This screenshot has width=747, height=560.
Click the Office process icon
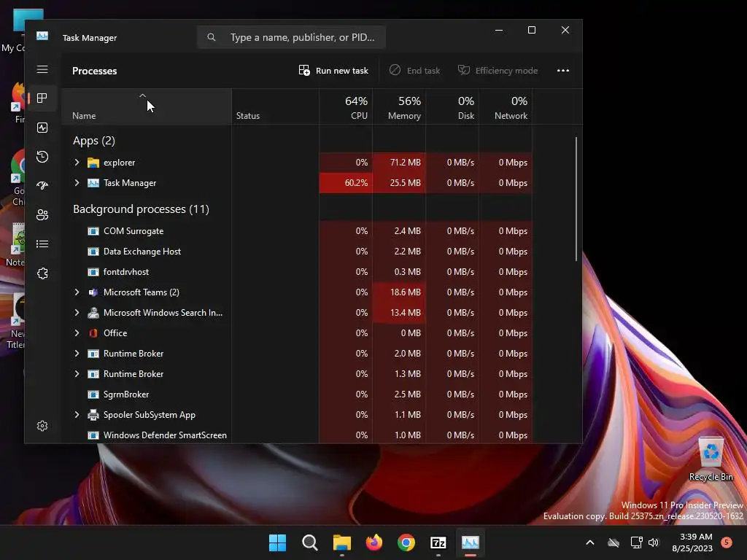pyautogui.click(x=93, y=333)
